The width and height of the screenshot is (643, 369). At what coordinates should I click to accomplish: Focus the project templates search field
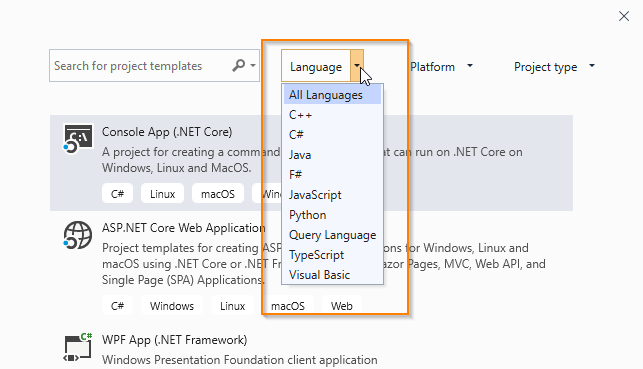point(154,66)
